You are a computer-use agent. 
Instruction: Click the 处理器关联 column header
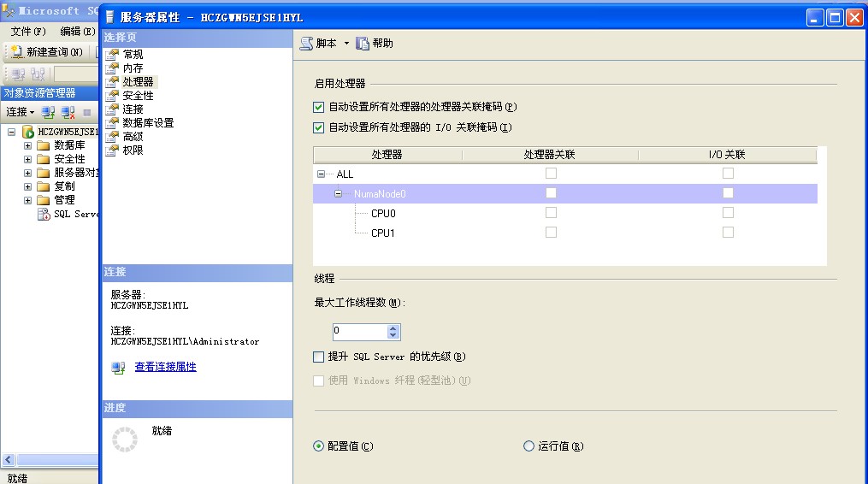(x=550, y=155)
